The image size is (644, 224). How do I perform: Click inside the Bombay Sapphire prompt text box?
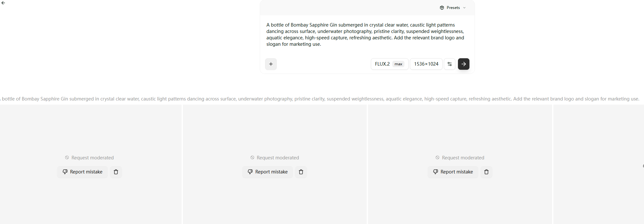tap(365, 35)
